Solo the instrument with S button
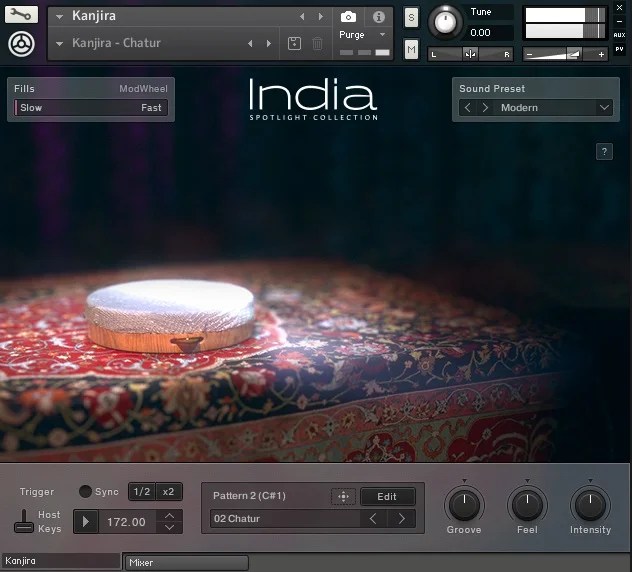This screenshot has width=632, height=572. click(x=411, y=18)
